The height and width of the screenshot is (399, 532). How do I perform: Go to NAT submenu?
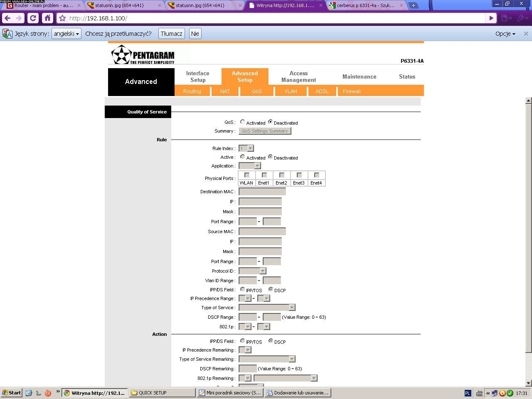225,91
